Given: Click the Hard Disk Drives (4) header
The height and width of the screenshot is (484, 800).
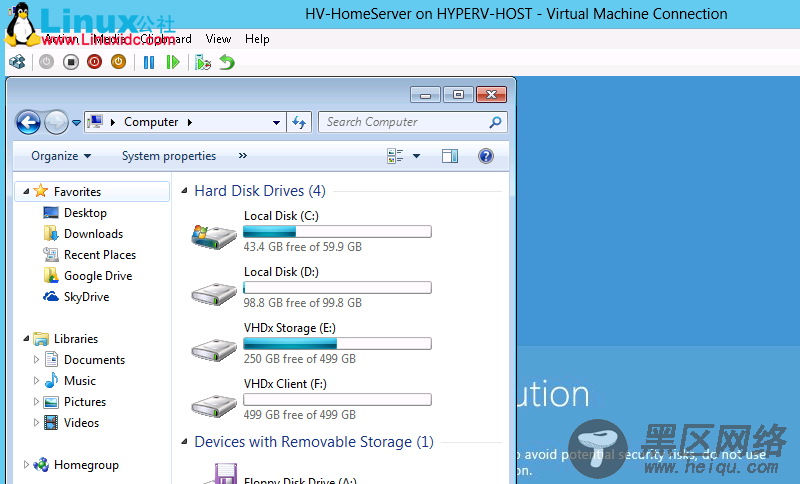Looking at the screenshot, I should coord(260,191).
